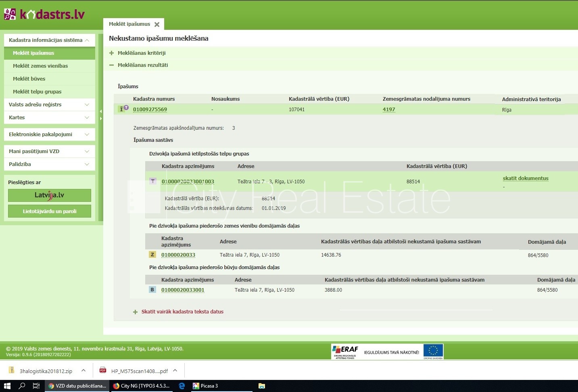Screen dimensions: 578x392
Task: Click the kadastrs.lv logo
Action: (x=44, y=15)
